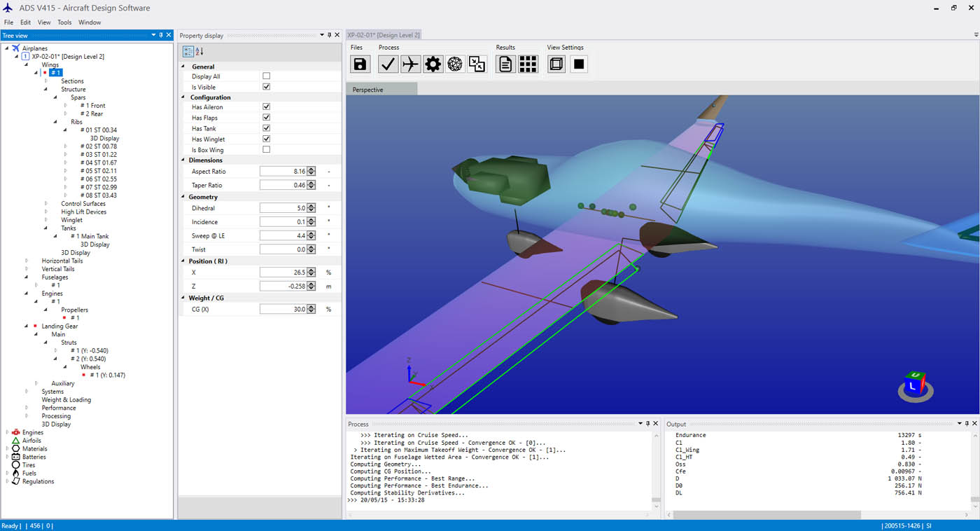This screenshot has width=980, height=531.
Task: Select the Perspective view tab
Action: 381,90
